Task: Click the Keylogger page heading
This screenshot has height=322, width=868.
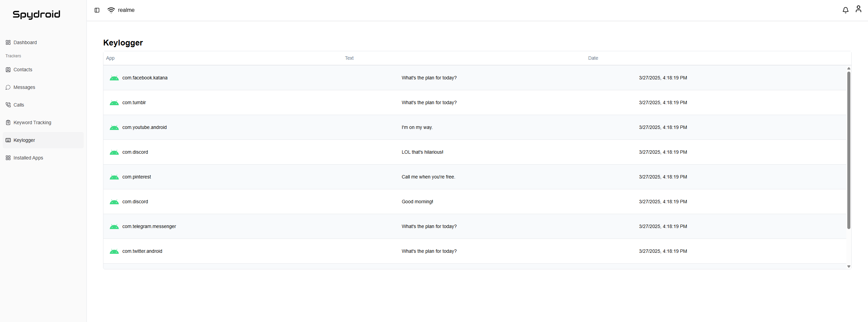Action: [123, 43]
